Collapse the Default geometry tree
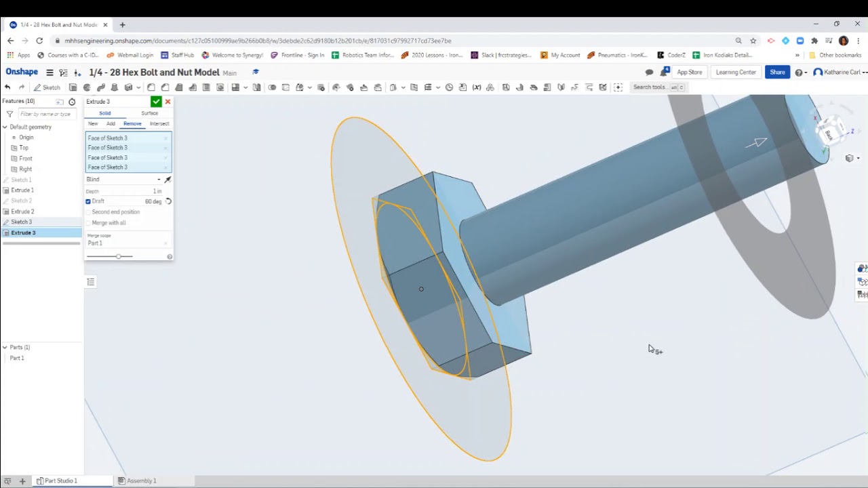 5,127
